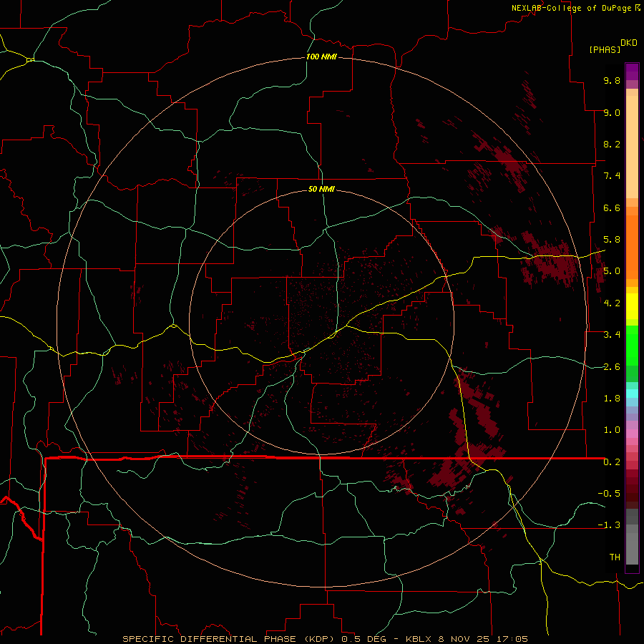
Task: Click the [PHAS] label above the color bar
Action: coord(605,49)
